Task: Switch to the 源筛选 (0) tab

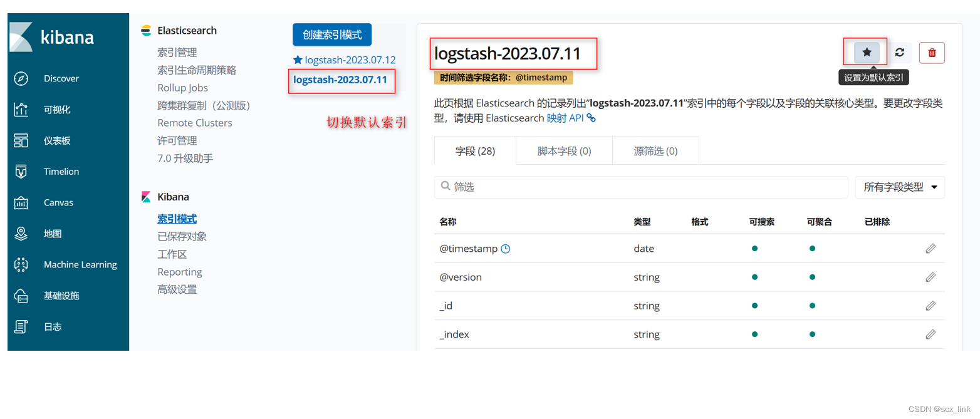Action: (655, 151)
